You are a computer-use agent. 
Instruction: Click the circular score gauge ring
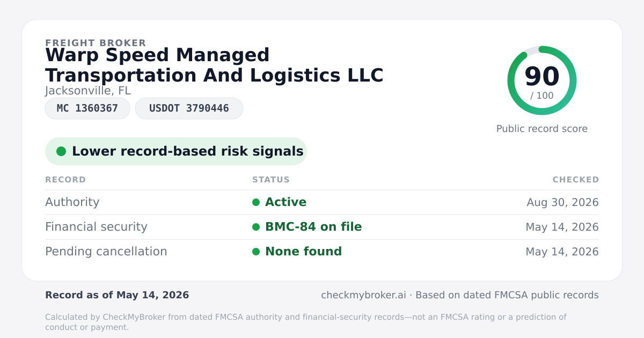[542, 80]
